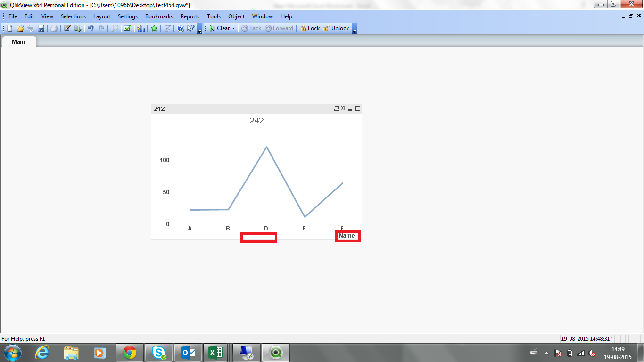Open the Edit menu

(29, 16)
